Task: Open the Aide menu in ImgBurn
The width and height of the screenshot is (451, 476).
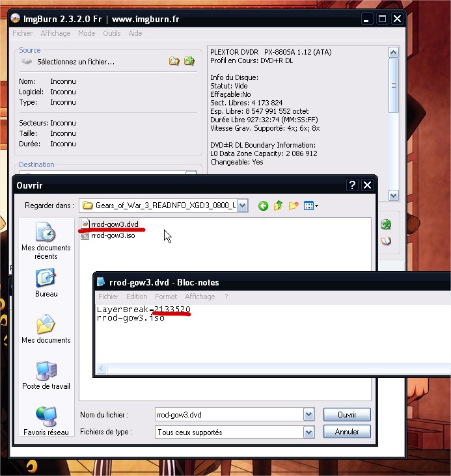Action: coord(135,33)
